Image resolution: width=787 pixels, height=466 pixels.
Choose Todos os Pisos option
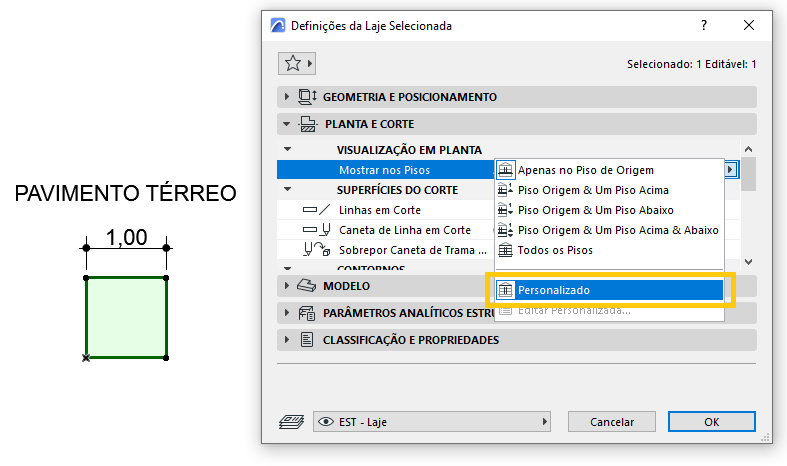[554, 250]
